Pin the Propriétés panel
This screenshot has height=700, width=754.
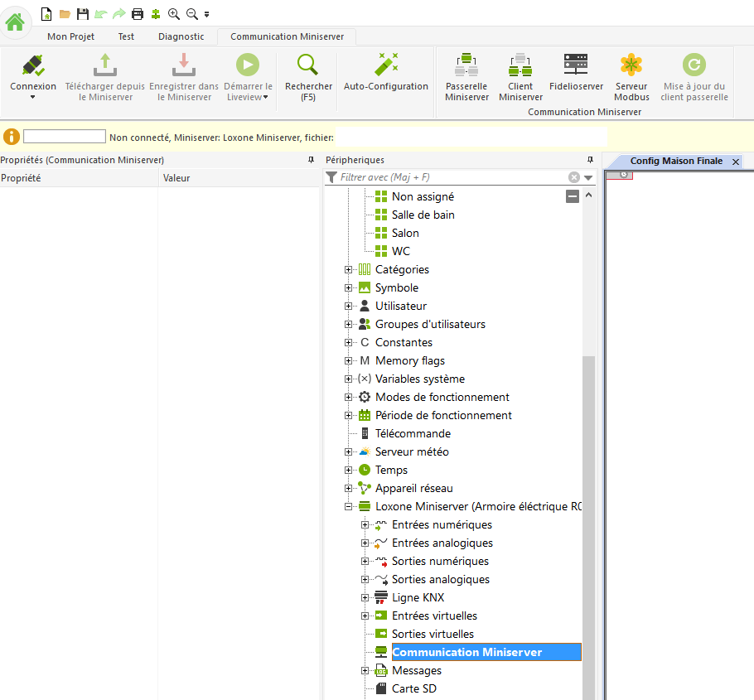[x=311, y=160]
